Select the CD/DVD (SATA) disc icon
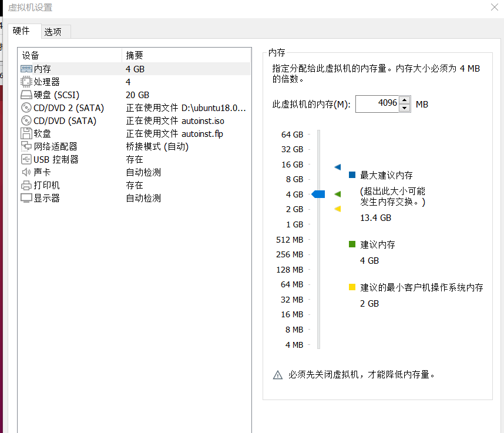 (x=26, y=120)
